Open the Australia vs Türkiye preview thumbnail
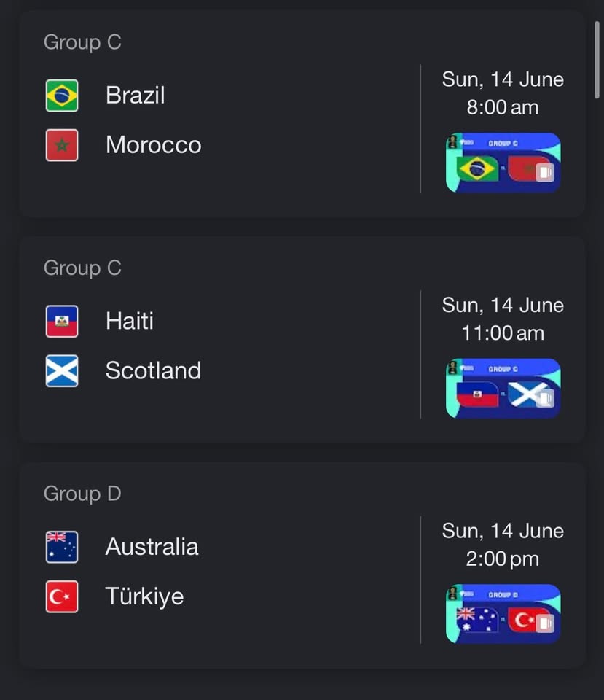The height and width of the screenshot is (700, 604). click(503, 614)
